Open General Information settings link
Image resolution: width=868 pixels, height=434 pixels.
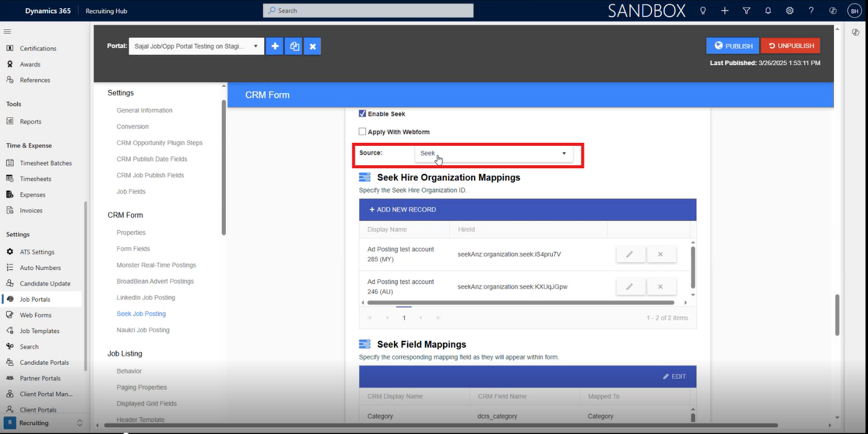click(145, 111)
